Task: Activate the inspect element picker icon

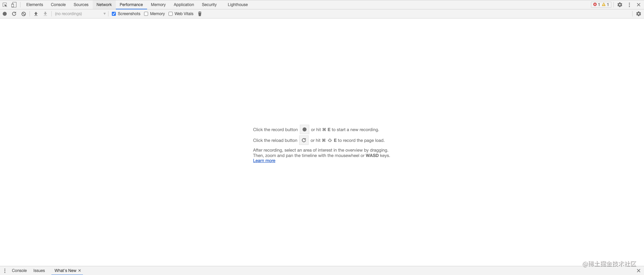Action: (5, 5)
